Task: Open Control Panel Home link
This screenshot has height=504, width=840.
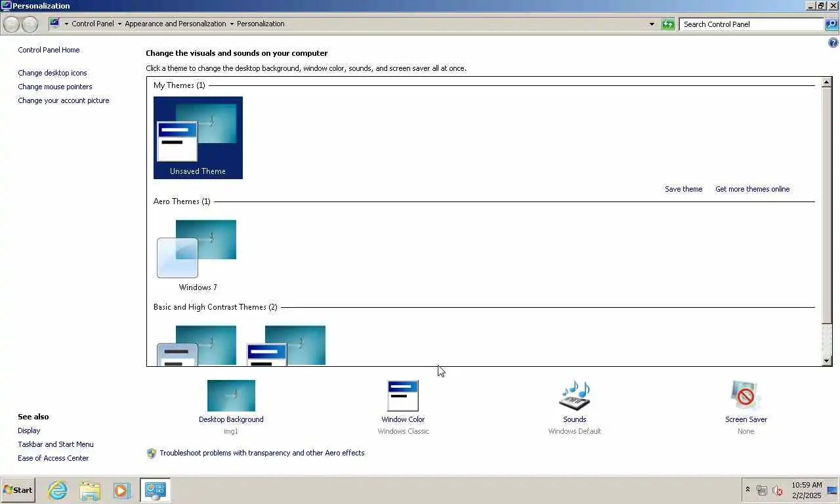Action: click(49, 50)
